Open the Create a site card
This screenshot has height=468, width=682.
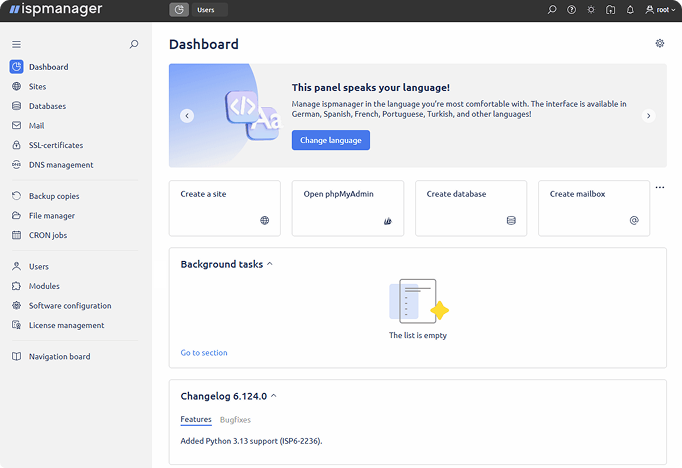(x=224, y=208)
